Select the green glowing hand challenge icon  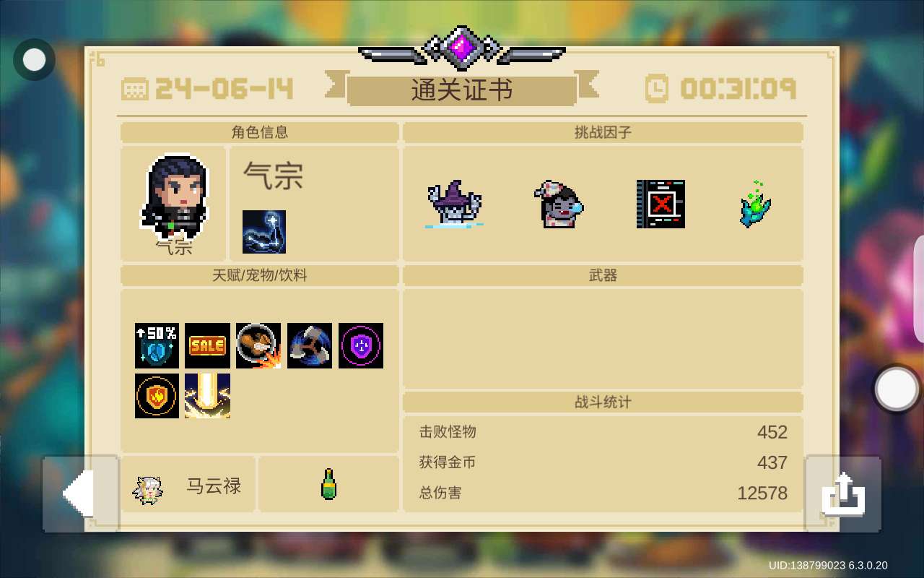coord(756,204)
